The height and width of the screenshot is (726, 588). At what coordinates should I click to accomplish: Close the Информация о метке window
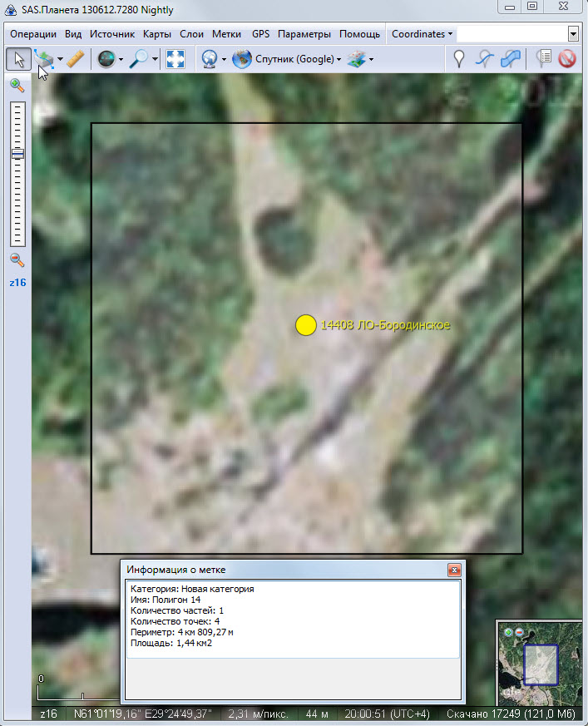pos(453,570)
